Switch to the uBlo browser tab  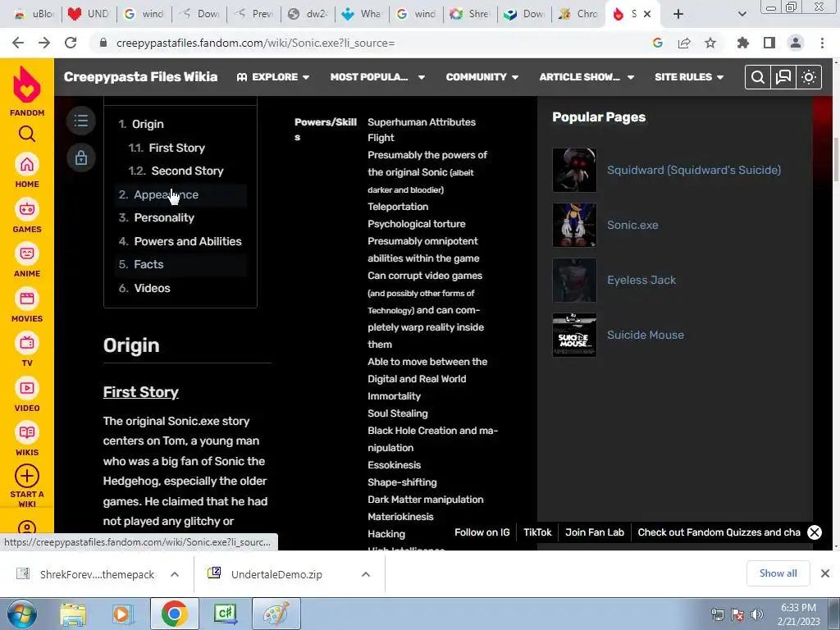[34, 14]
